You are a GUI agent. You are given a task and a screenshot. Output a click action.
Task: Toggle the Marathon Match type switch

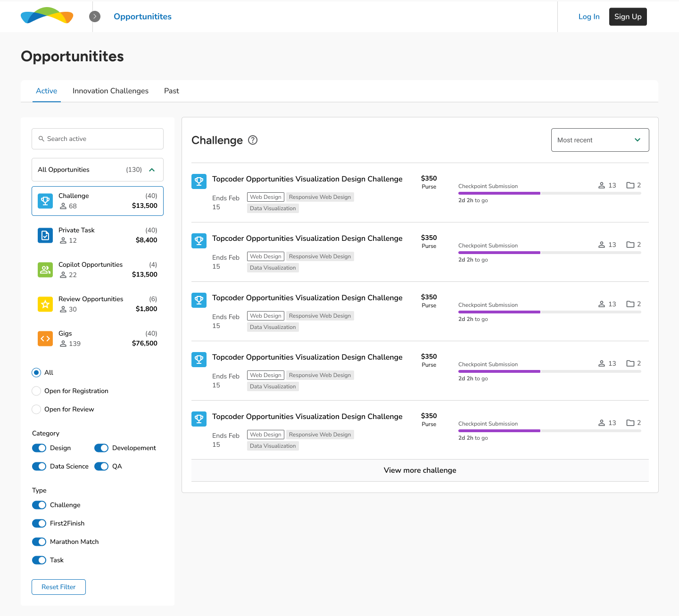[39, 542]
